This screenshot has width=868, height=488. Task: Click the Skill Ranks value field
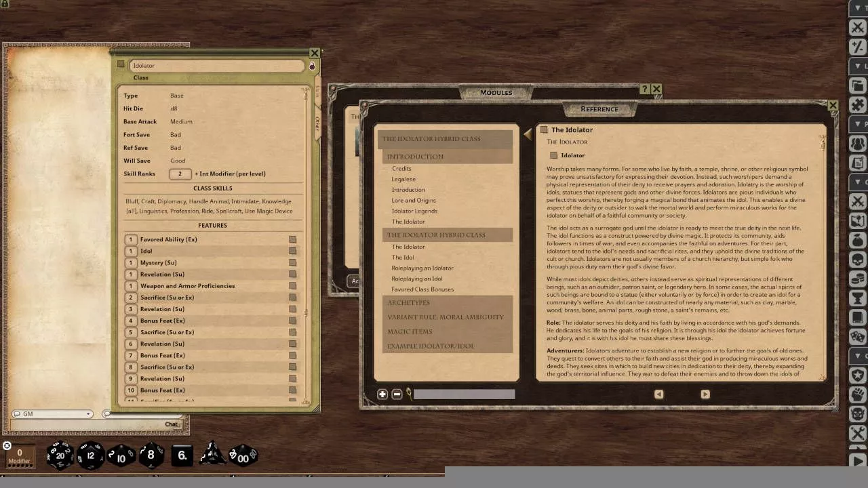[180, 174]
